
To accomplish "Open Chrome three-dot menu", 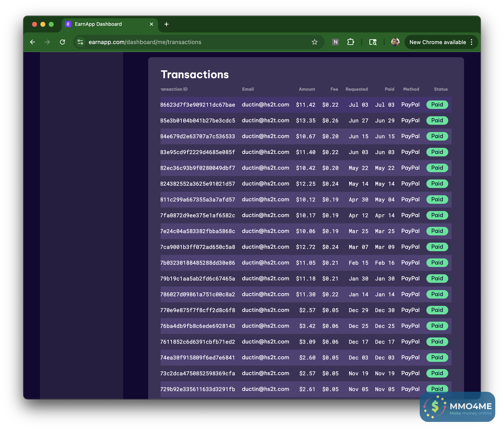I will click(x=471, y=42).
